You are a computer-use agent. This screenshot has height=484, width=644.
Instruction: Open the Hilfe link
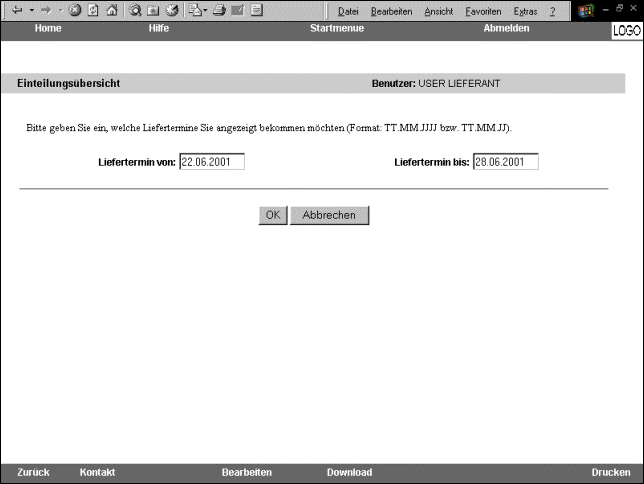pos(159,28)
